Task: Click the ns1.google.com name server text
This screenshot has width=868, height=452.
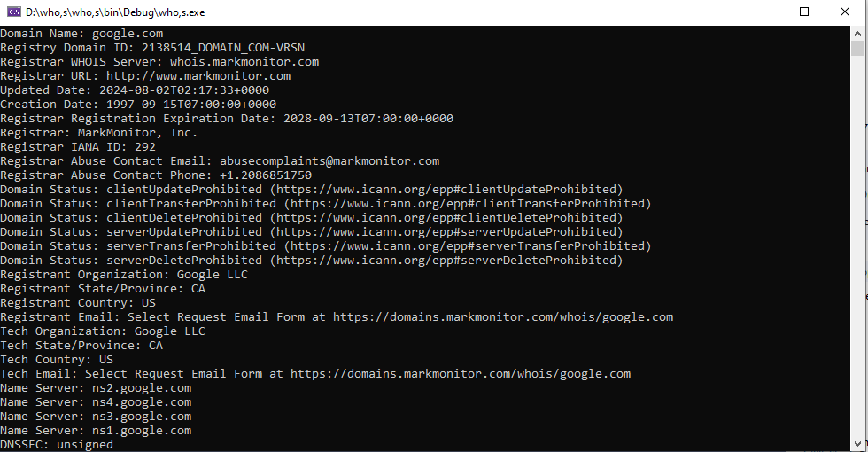Action: coord(142,431)
